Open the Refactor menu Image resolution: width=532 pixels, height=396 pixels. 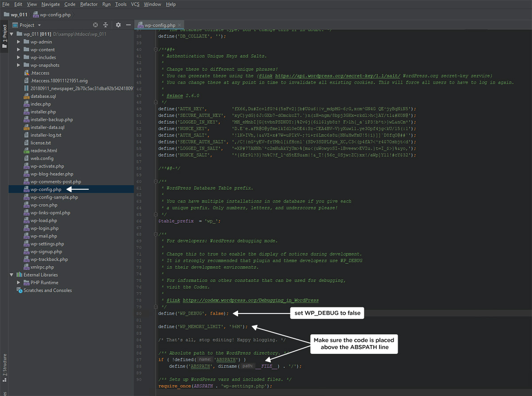(x=89, y=4)
